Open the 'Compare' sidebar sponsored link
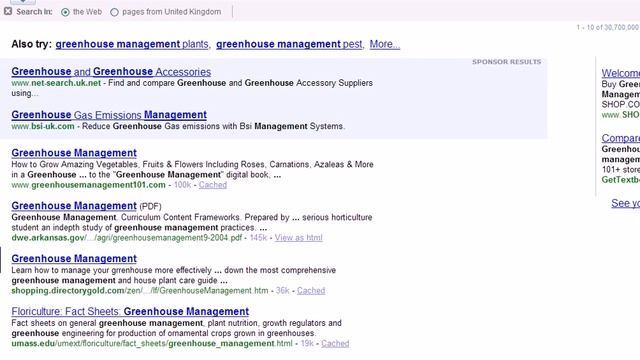640x360 pixels. click(620, 138)
